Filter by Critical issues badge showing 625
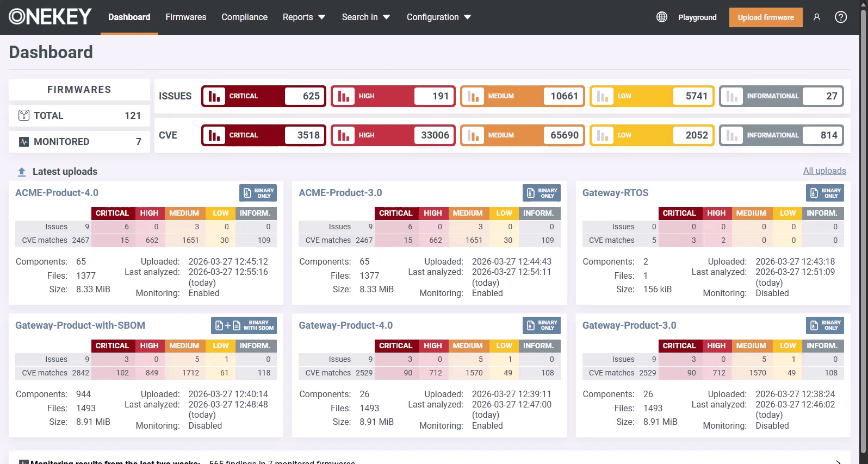 click(264, 96)
